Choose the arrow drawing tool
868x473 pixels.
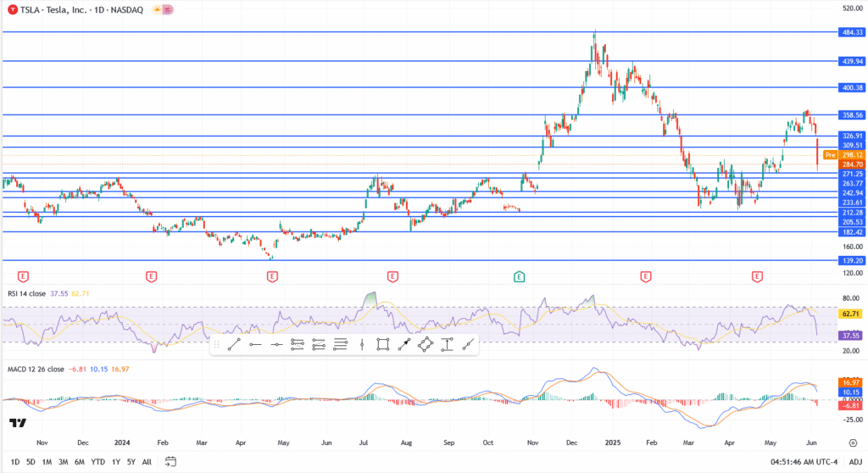[404, 344]
